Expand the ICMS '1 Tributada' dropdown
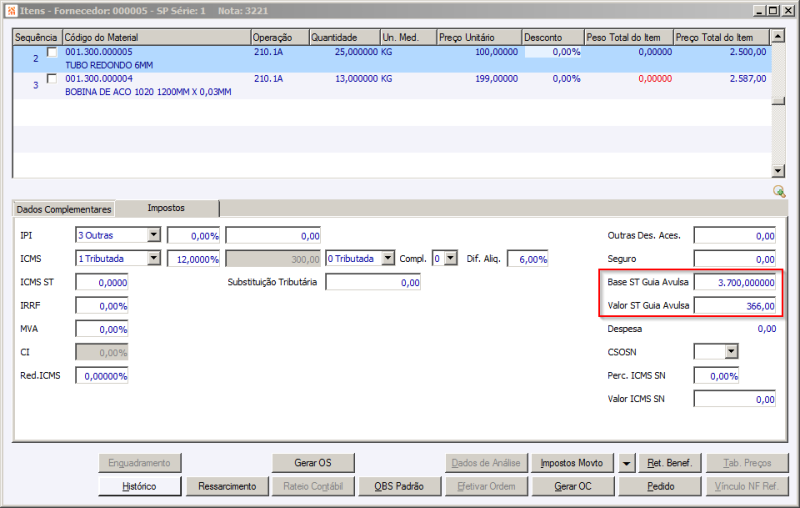This screenshot has height=508, width=800. click(154, 259)
